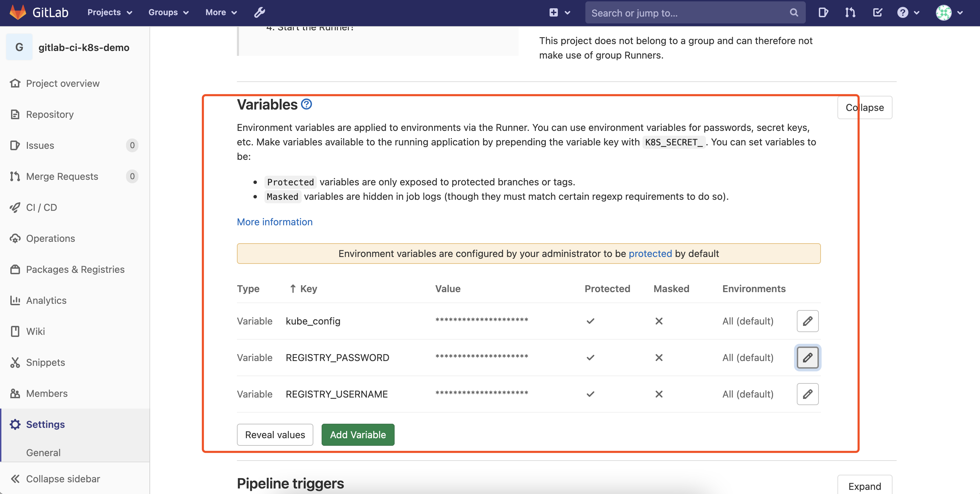Open the to-do list icon
The height and width of the screenshot is (494, 980).
tap(877, 12)
